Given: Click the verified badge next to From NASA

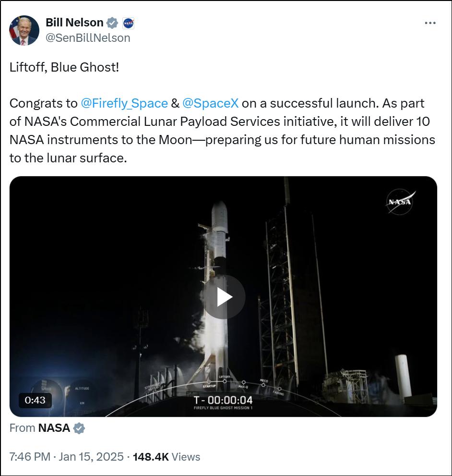Looking at the screenshot, I should pos(79,428).
